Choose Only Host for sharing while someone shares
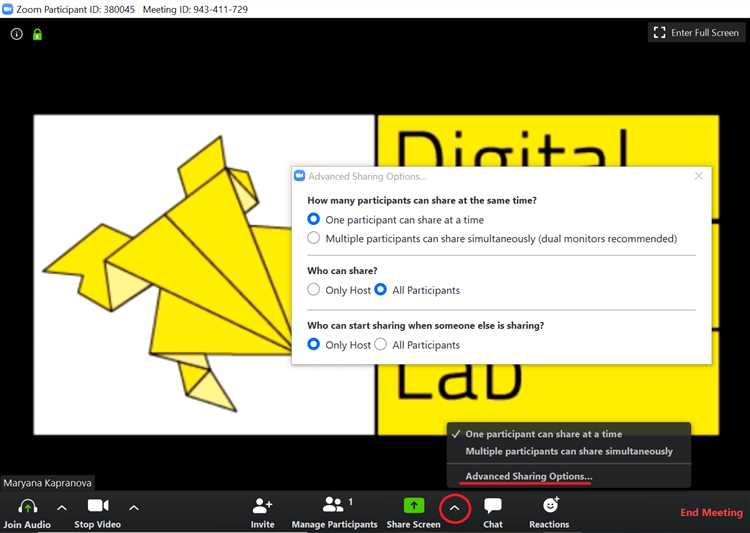Screen dimensions: 750x533 (314, 344)
